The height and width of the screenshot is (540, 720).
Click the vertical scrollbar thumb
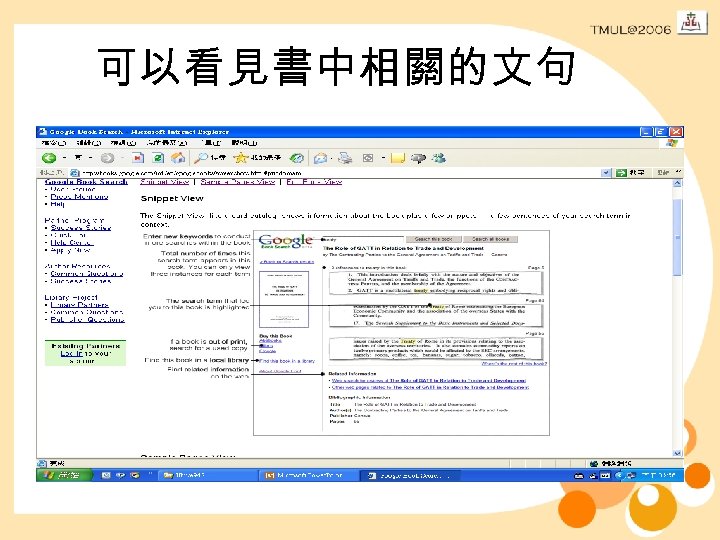[x=678, y=238]
